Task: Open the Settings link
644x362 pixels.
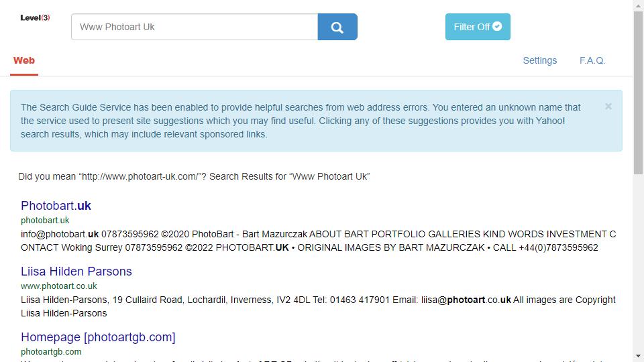Action: click(x=539, y=61)
